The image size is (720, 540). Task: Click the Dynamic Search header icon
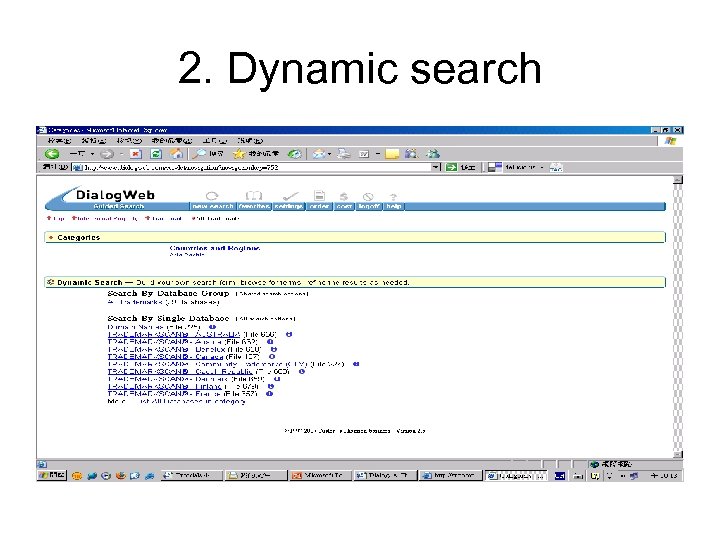51,282
